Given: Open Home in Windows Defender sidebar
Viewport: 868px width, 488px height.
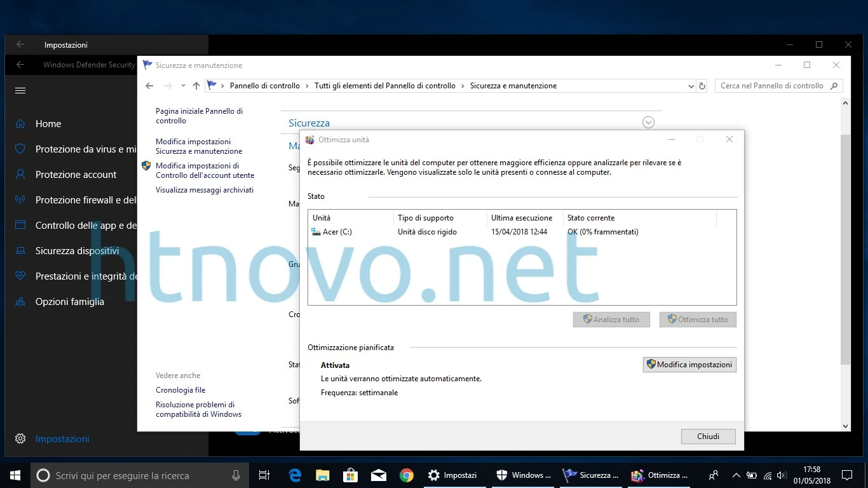Looking at the screenshot, I should 48,124.
